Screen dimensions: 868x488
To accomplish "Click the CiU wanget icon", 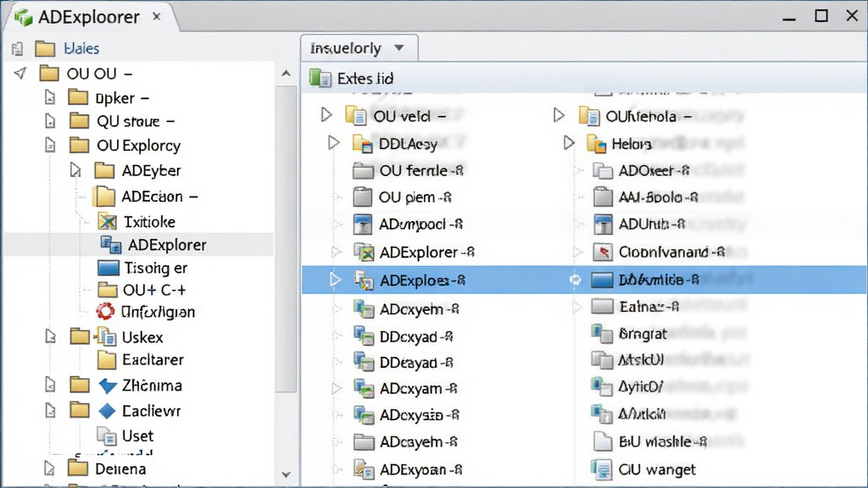I will point(601,469).
